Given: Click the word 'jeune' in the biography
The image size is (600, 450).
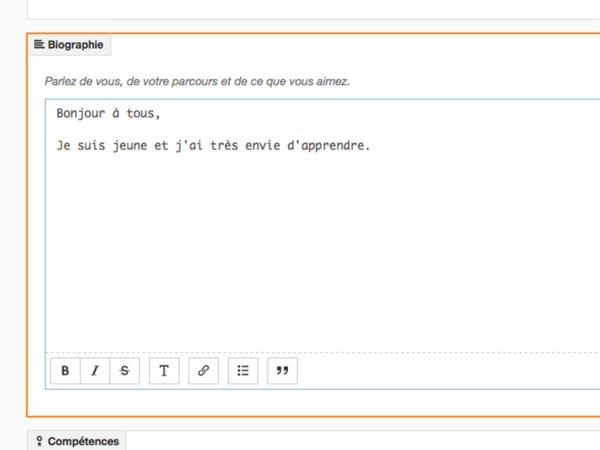Looking at the screenshot, I should (125, 145).
